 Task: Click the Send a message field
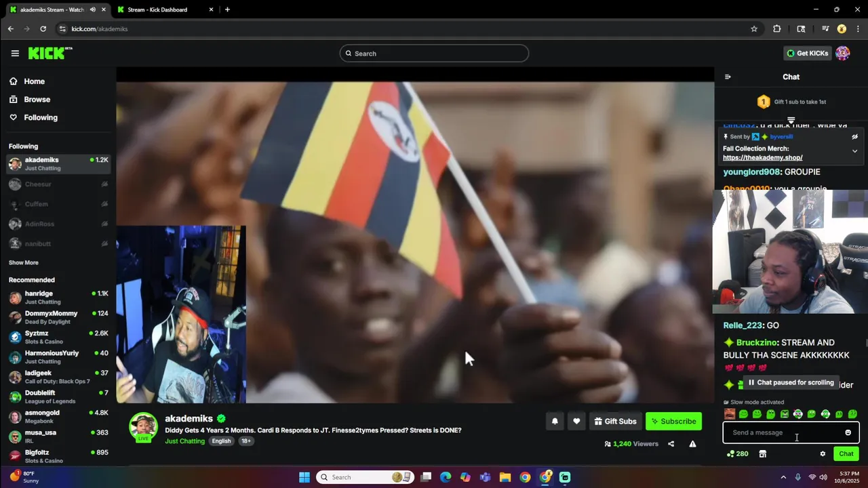[791, 432]
